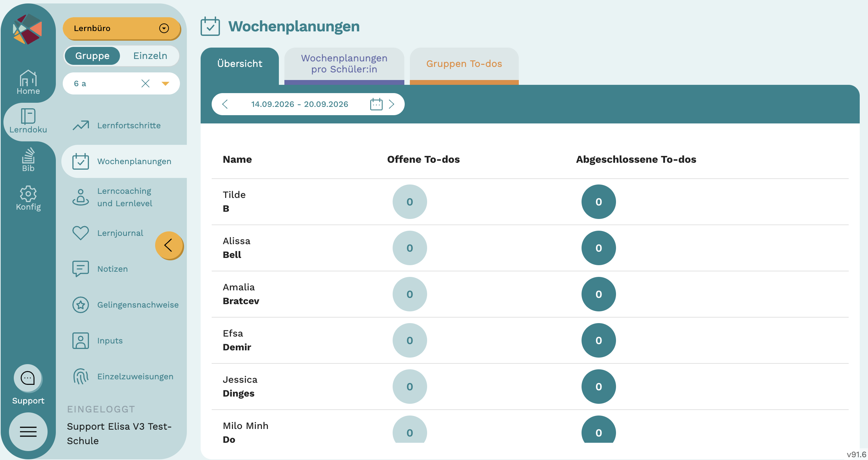Open Lernjournal heart icon
Image resolution: width=868 pixels, height=460 pixels.
pos(81,233)
